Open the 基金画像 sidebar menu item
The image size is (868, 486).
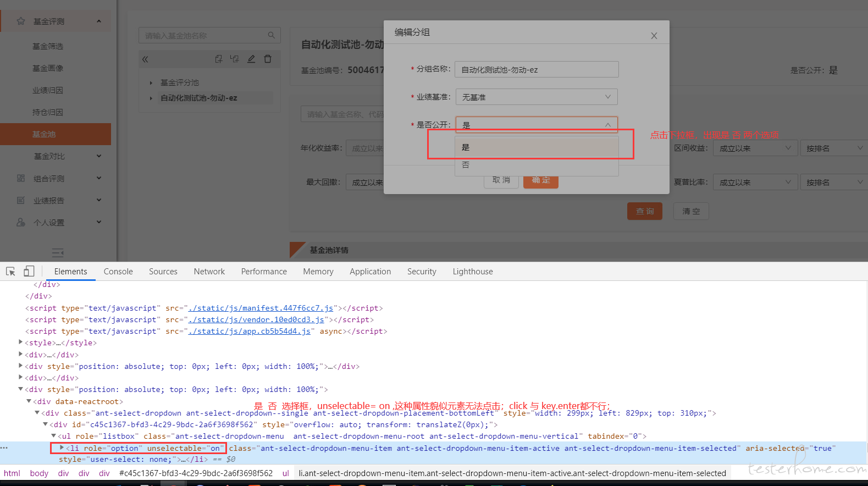pyautogui.click(x=48, y=68)
